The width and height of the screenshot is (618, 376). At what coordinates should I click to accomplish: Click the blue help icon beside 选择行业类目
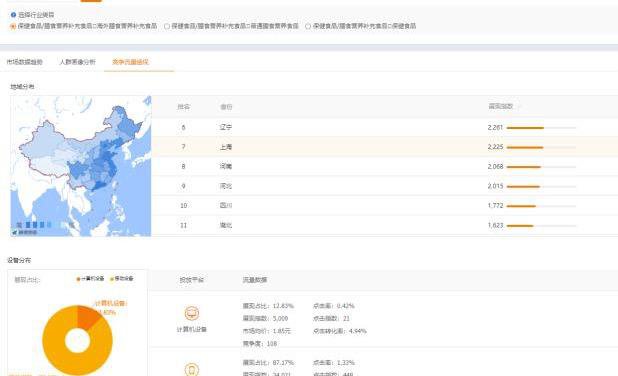pyautogui.click(x=13, y=15)
